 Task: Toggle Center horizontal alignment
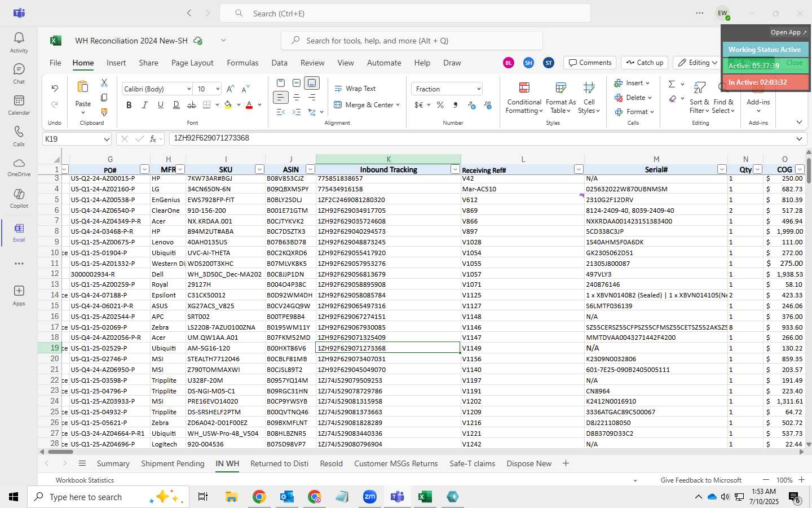pos(297,98)
